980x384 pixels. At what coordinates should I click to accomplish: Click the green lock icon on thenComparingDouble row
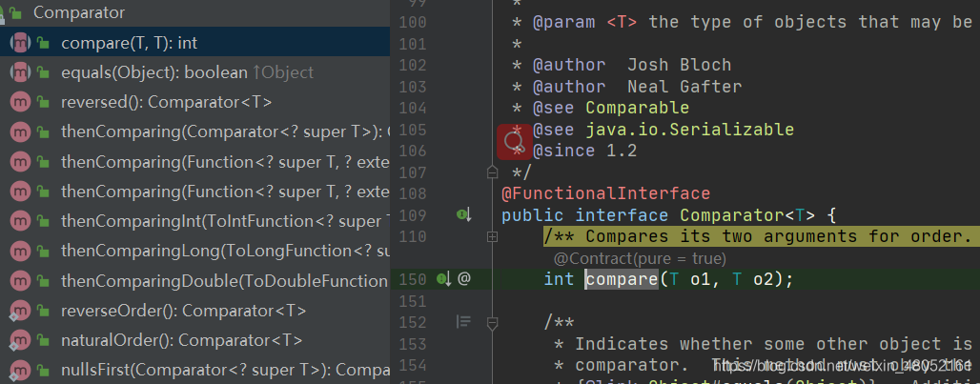pyautogui.click(x=43, y=282)
